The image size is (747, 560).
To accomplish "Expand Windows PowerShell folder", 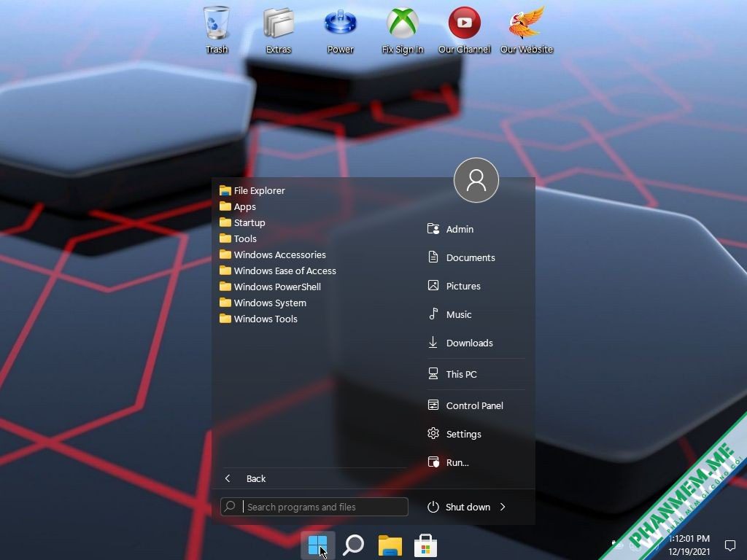I will pyautogui.click(x=270, y=287).
